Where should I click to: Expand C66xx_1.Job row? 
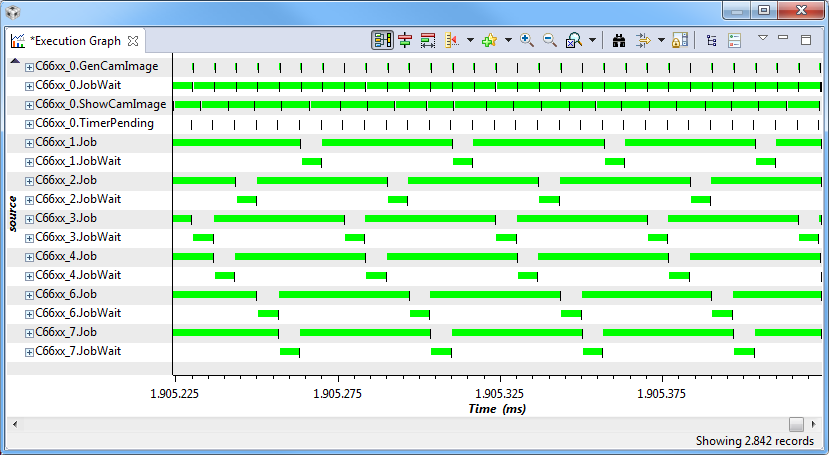pos(30,143)
